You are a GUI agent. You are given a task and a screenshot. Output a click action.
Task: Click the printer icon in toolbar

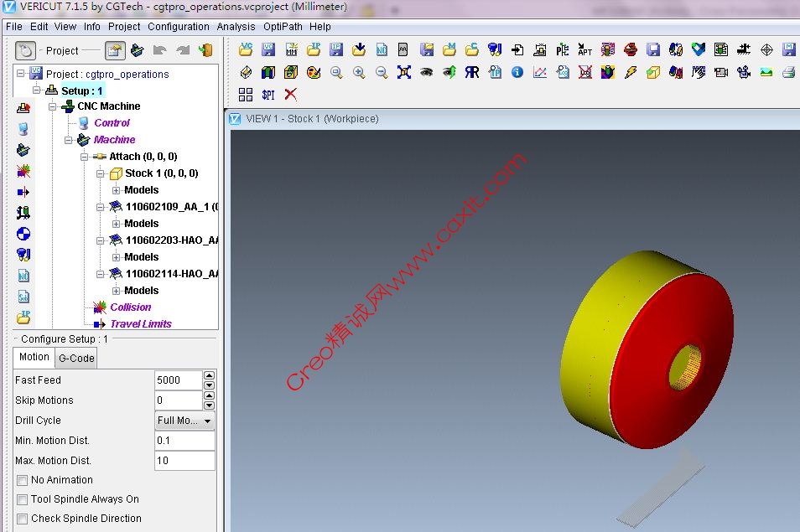click(x=788, y=73)
